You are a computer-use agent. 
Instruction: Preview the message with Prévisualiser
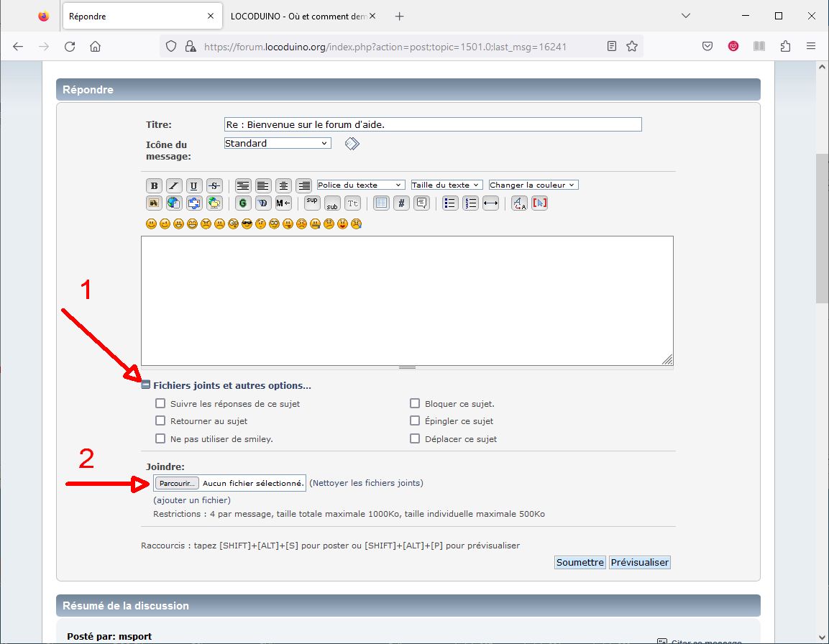(640, 563)
